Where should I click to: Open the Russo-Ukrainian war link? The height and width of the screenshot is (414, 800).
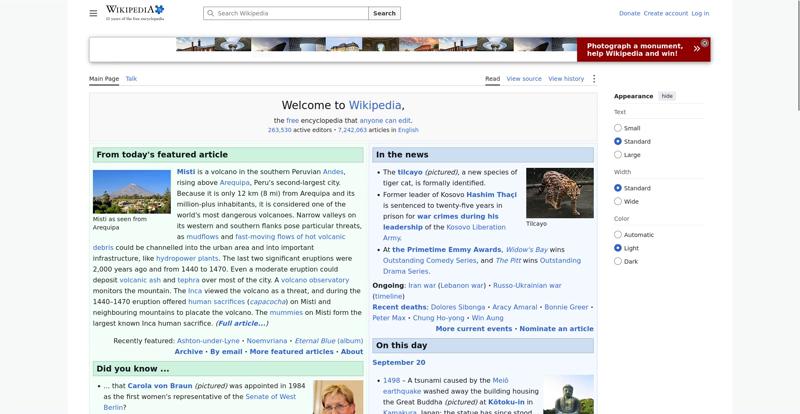pyautogui.click(x=527, y=285)
